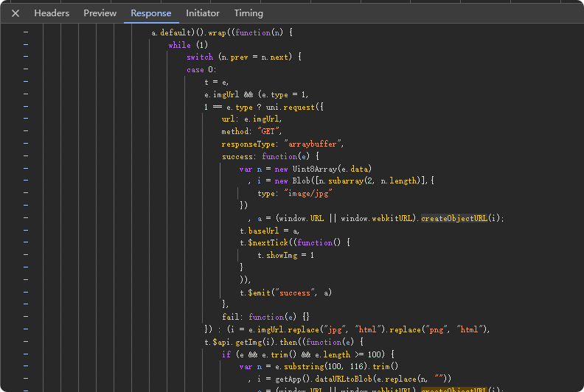The image size is (584, 392).
Task: Click the 'fail: function(e) {}' line
Action: [x=265, y=317]
